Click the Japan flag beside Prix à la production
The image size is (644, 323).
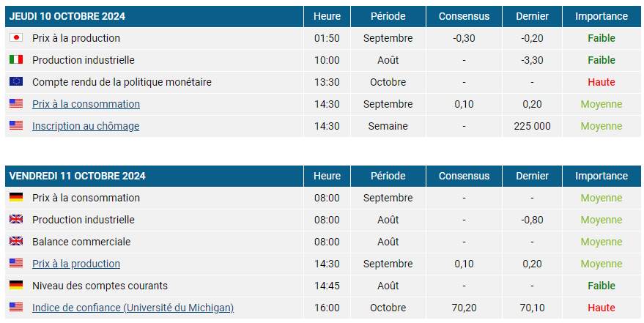(16, 38)
